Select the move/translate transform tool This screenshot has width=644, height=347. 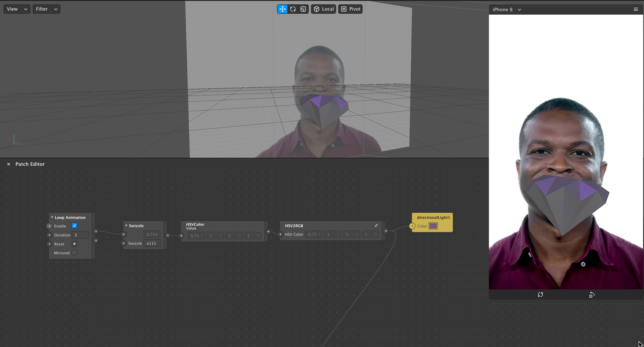pyautogui.click(x=282, y=9)
